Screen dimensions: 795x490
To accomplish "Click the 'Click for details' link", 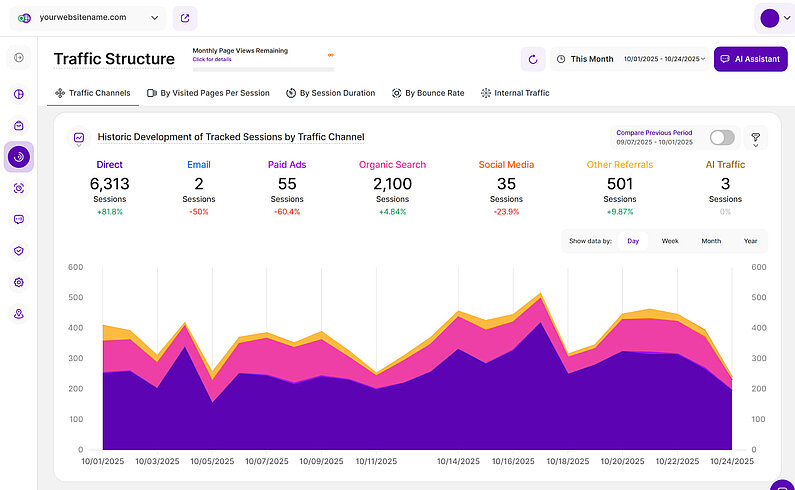I will coord(211,59).
